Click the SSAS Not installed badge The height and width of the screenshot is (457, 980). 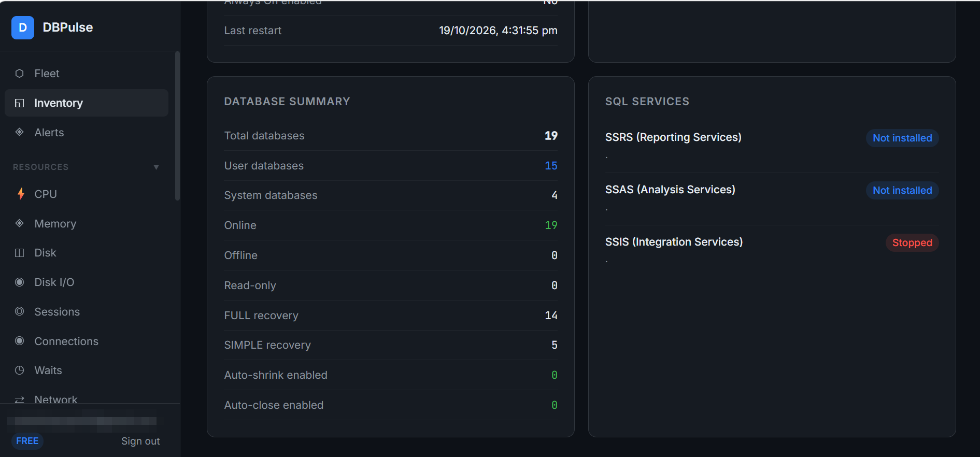tap(902, 190)
